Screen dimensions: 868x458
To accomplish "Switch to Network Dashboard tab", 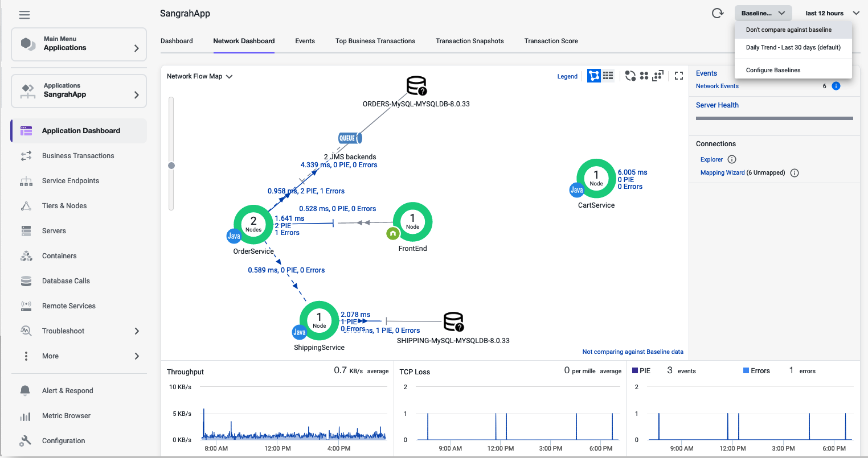I will pos(244,41).
